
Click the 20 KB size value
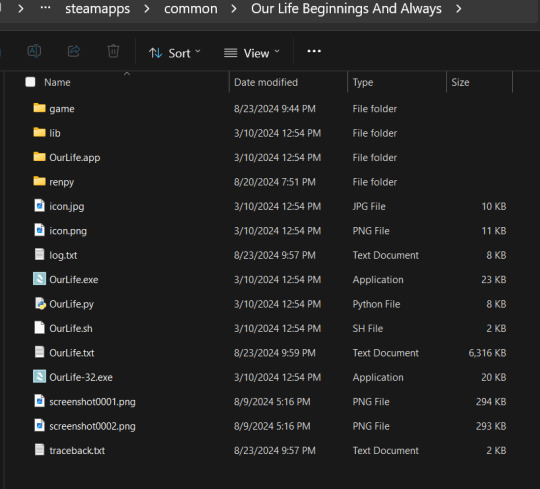[494, 377]
